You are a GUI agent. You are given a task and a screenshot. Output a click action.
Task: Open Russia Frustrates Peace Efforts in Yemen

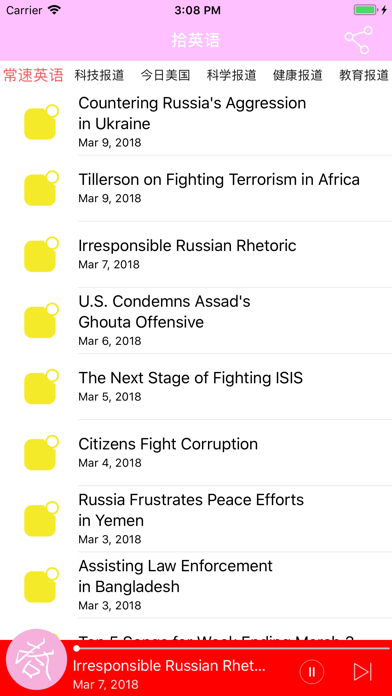235,519
